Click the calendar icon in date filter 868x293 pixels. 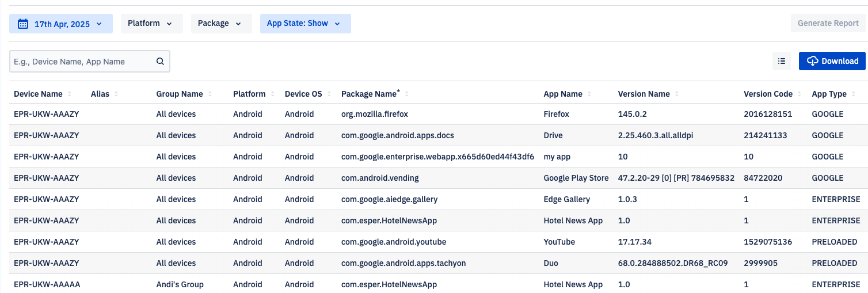[23, 24]
